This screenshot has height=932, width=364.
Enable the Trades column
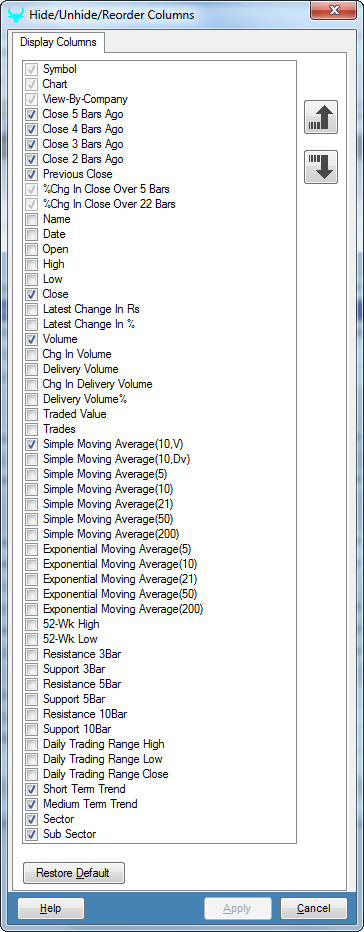(32, 429)
